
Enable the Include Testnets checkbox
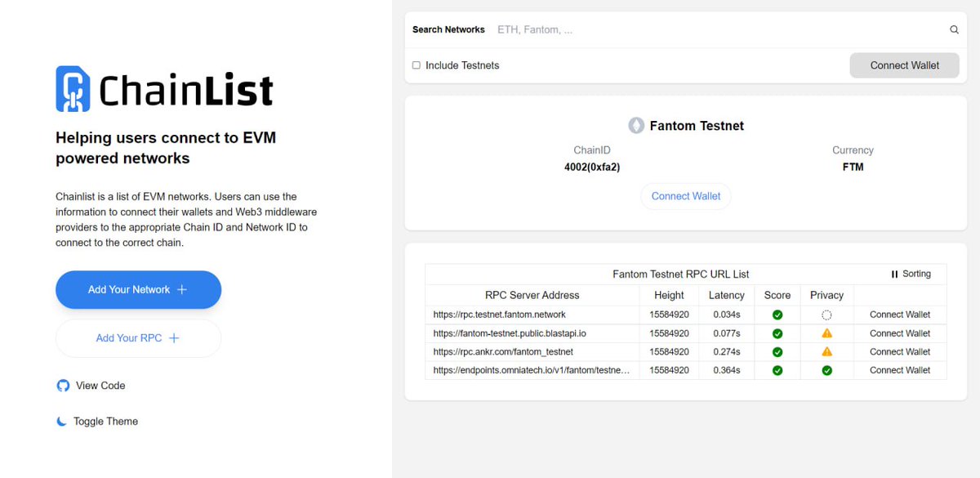[x=416, y=65]
